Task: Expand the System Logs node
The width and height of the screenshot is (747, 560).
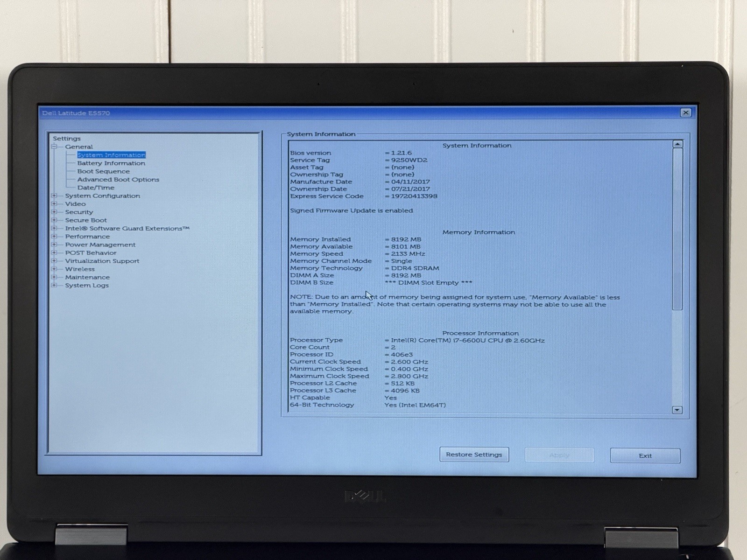Action: pos(54,285)
